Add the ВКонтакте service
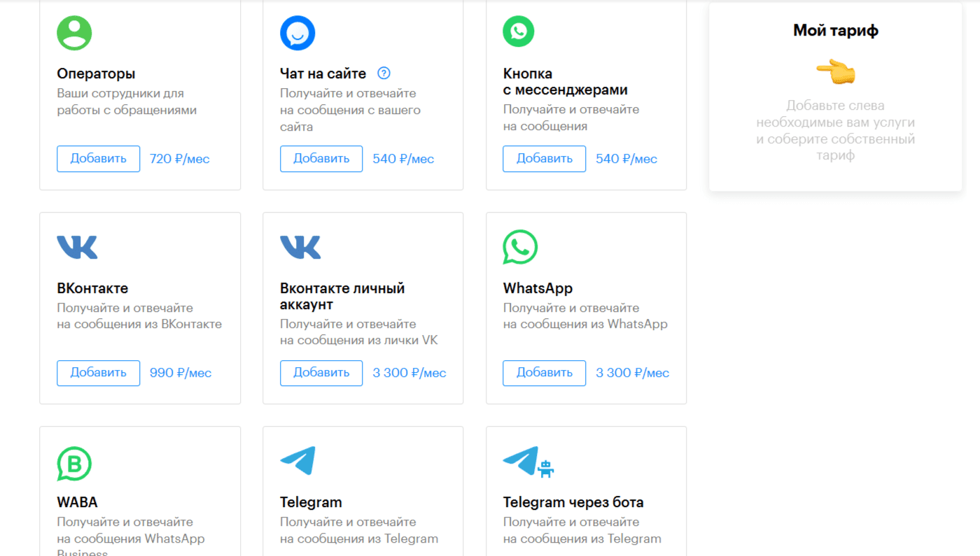 (98, 373)
